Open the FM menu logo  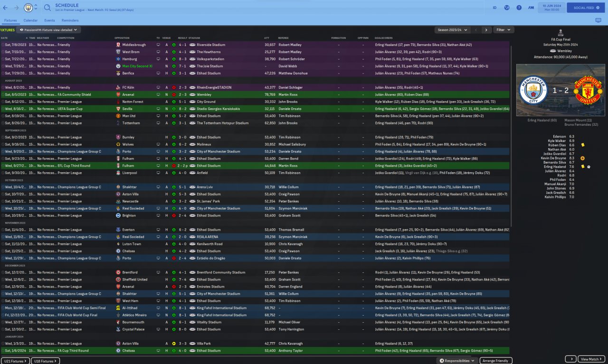(531, 8)
